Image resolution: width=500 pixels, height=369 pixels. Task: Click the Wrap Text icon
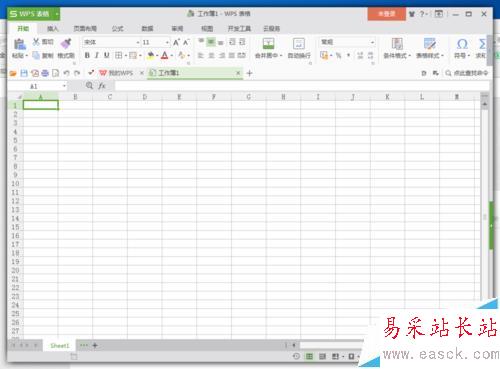(x=299, y=44)
